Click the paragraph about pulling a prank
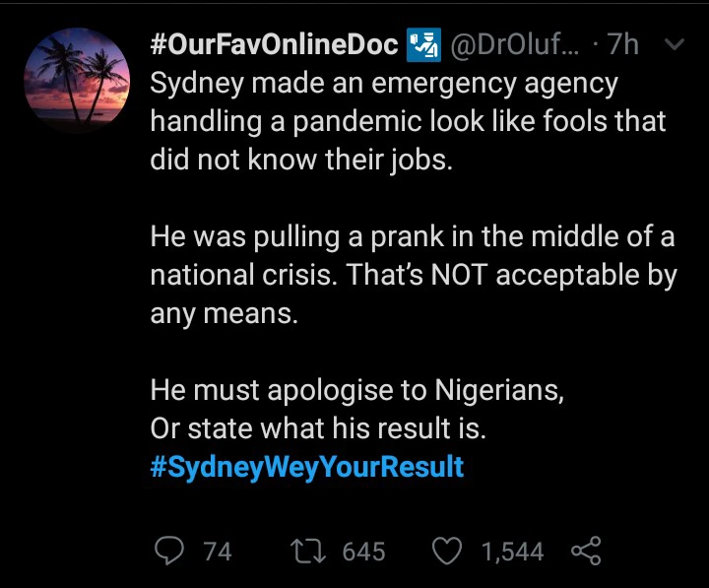This screenshot has width=709, height=588. (x=413, y=275)
